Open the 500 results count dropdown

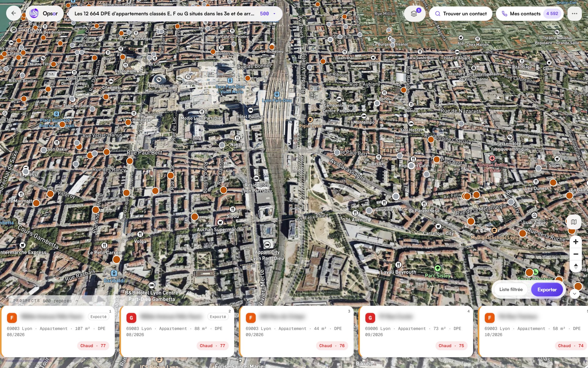point(268,13)
